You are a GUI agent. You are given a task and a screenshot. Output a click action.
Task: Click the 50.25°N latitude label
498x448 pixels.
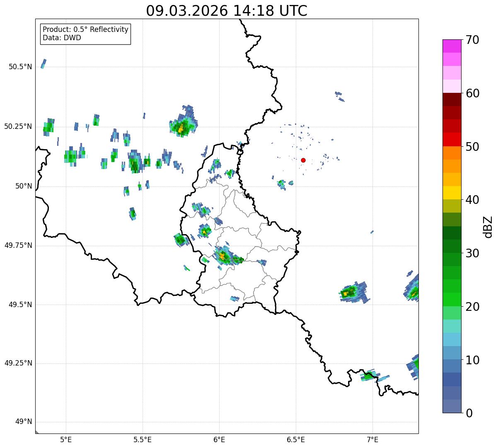18,126
